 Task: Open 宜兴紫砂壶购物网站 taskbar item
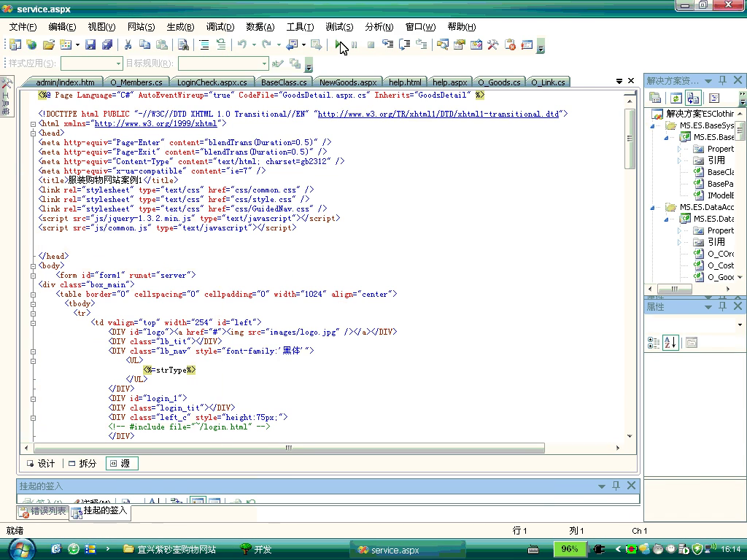point(169,550)
